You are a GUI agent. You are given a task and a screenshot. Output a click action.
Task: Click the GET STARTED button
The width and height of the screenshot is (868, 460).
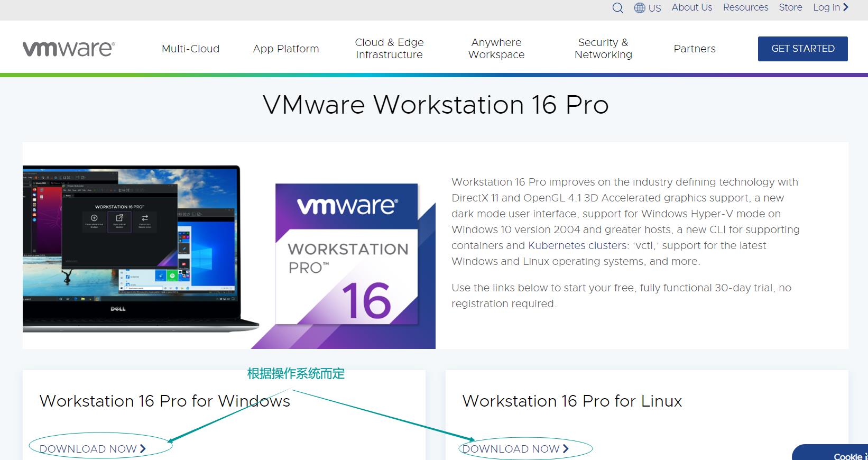point(802,49)
